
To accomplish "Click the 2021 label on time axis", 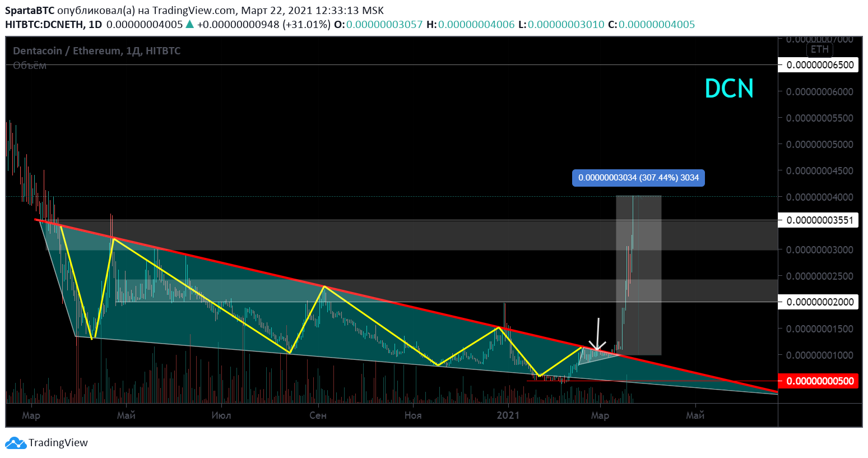I will click(508, 415).
